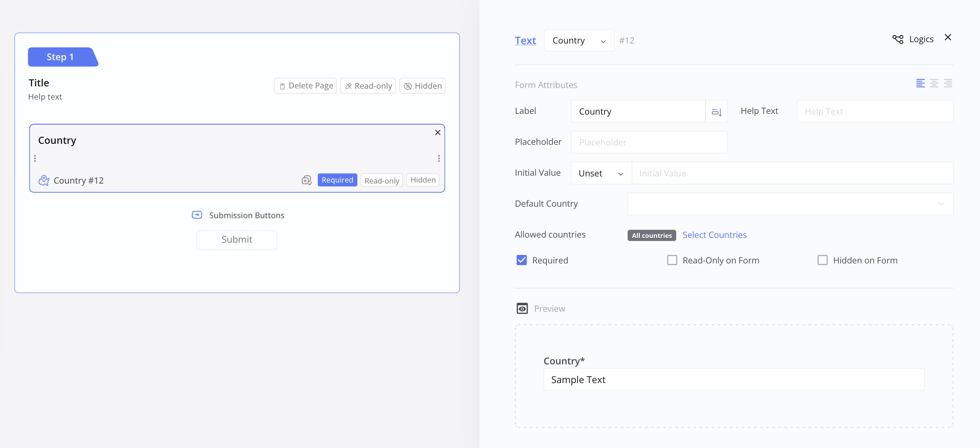Remove Country field with X icon
Viewport: 980px width, 448px height.
(438, 133)
